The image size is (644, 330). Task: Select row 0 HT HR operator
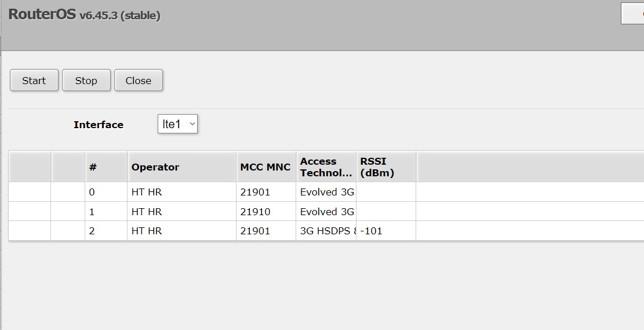coord(147,193)
